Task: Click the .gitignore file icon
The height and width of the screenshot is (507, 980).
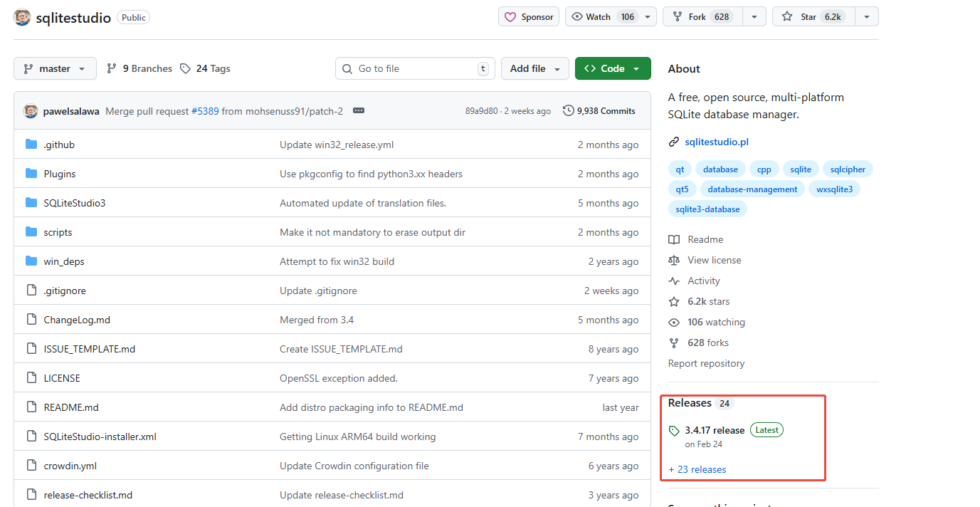Action: tap(31, 291)
